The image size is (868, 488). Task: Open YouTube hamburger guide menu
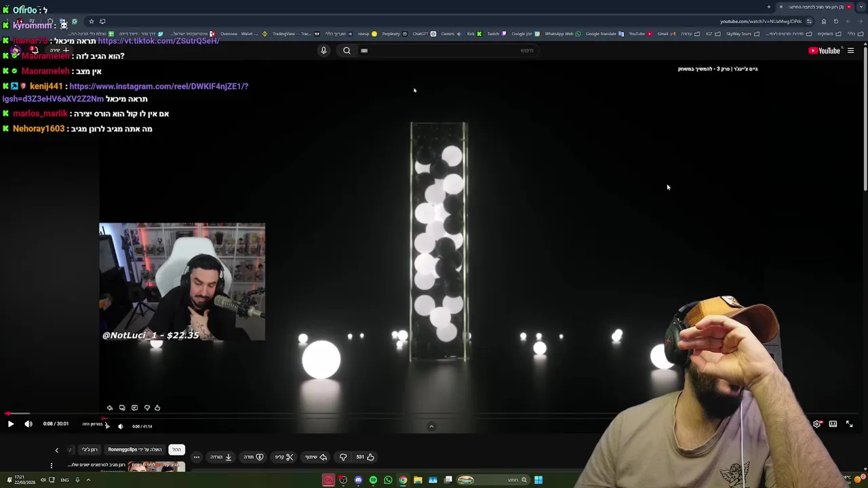[x=850, y=50]
